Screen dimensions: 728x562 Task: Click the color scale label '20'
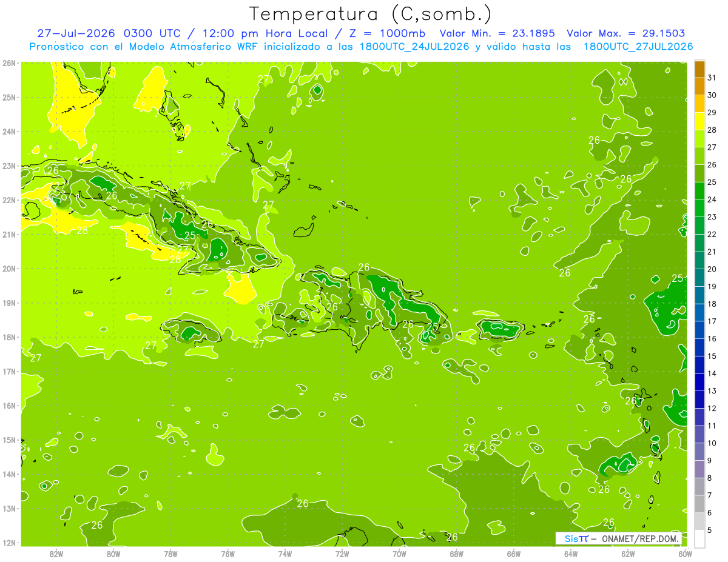(x=712, y=269)
